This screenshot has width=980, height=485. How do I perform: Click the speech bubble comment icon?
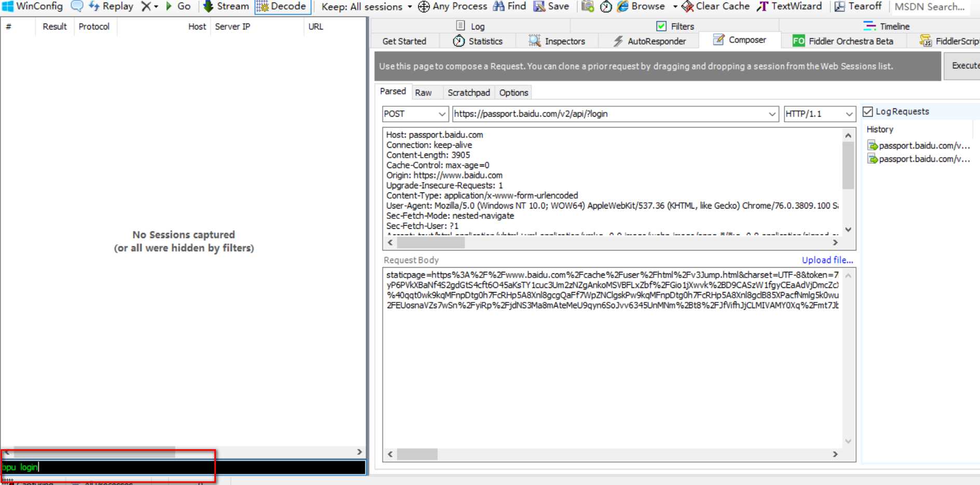click(x=77, y=6)
